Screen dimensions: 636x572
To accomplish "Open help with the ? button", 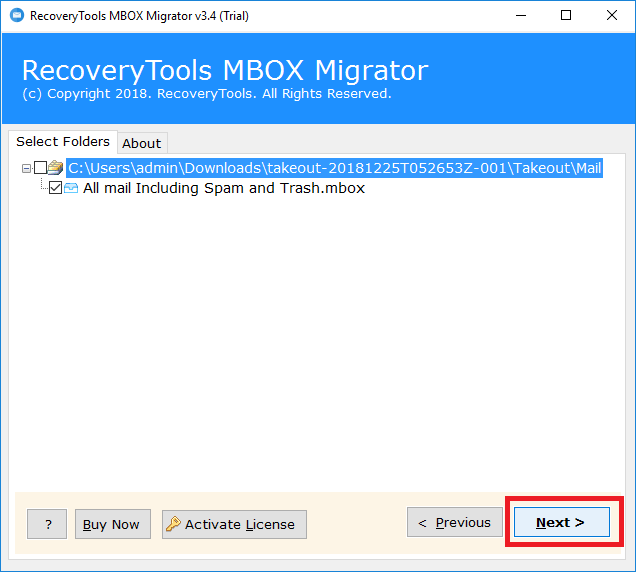I will point(47,524).
